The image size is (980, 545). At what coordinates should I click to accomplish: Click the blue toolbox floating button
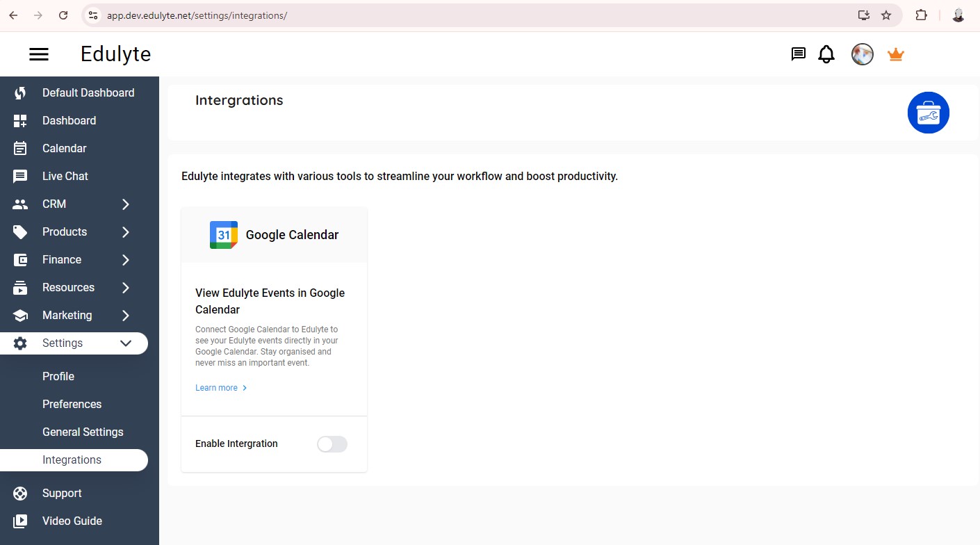click(928, 113)
